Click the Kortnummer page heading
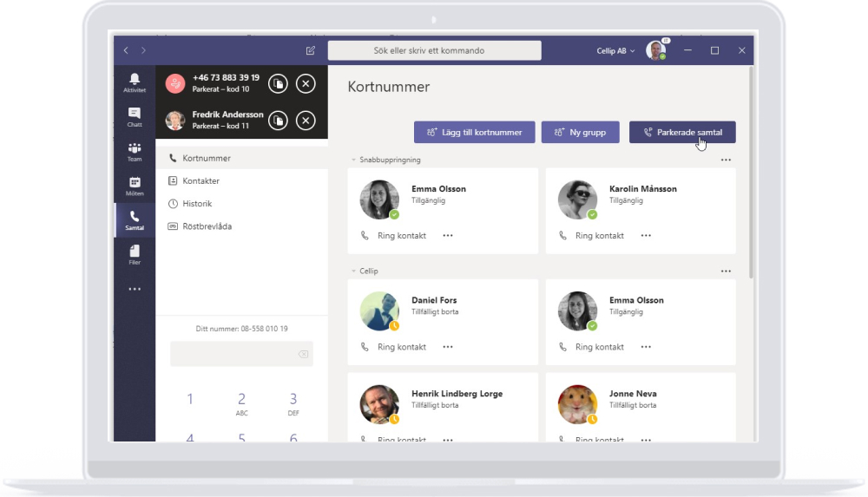 pyautogui.click(x=389, y=87)
